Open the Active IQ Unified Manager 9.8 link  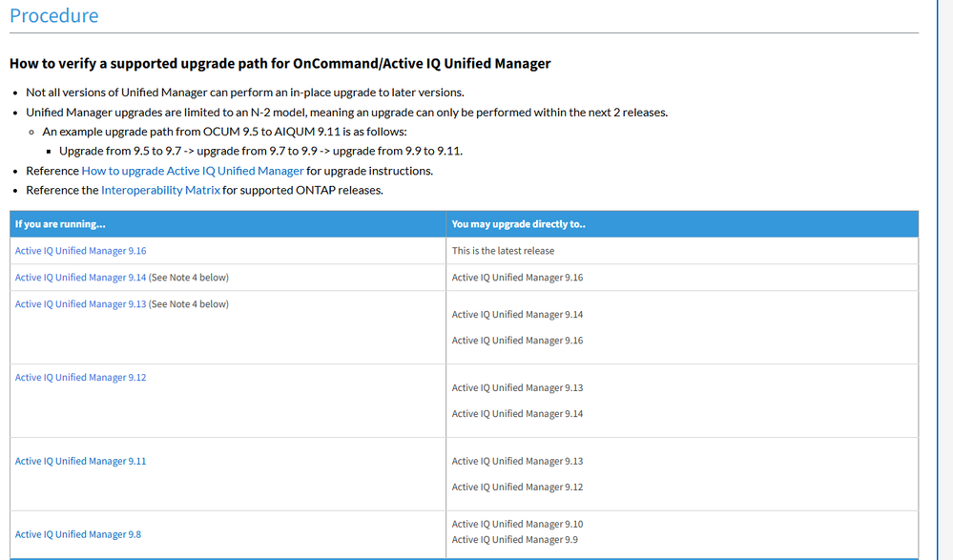(x=78, y=535)
